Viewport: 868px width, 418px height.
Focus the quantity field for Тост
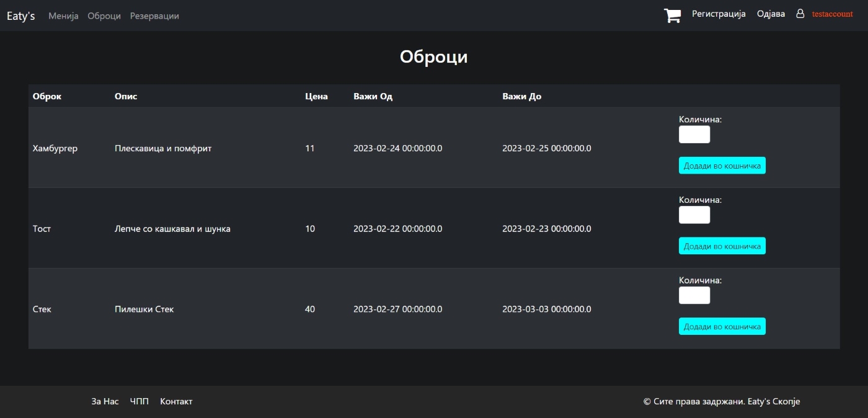pos(694,215)
